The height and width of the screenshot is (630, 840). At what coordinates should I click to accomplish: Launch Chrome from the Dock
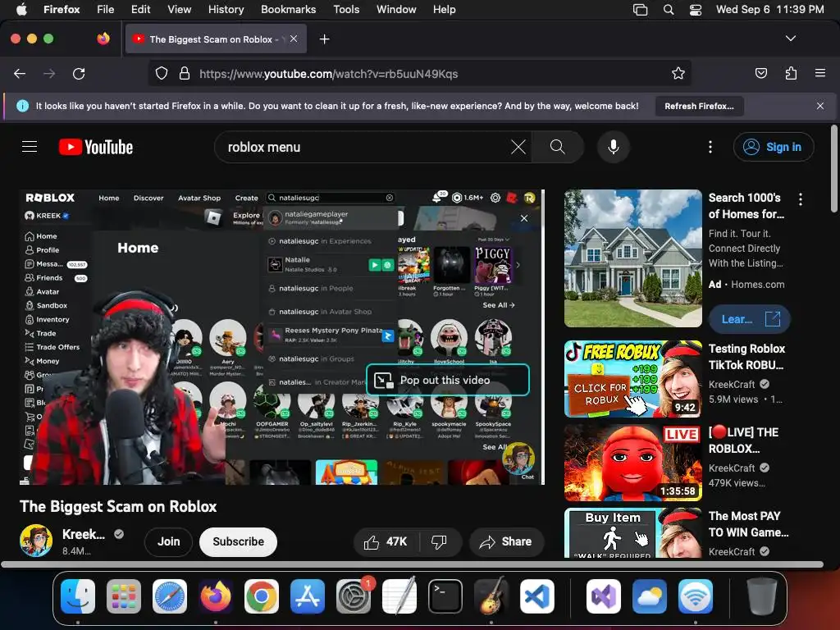(262, 596)
